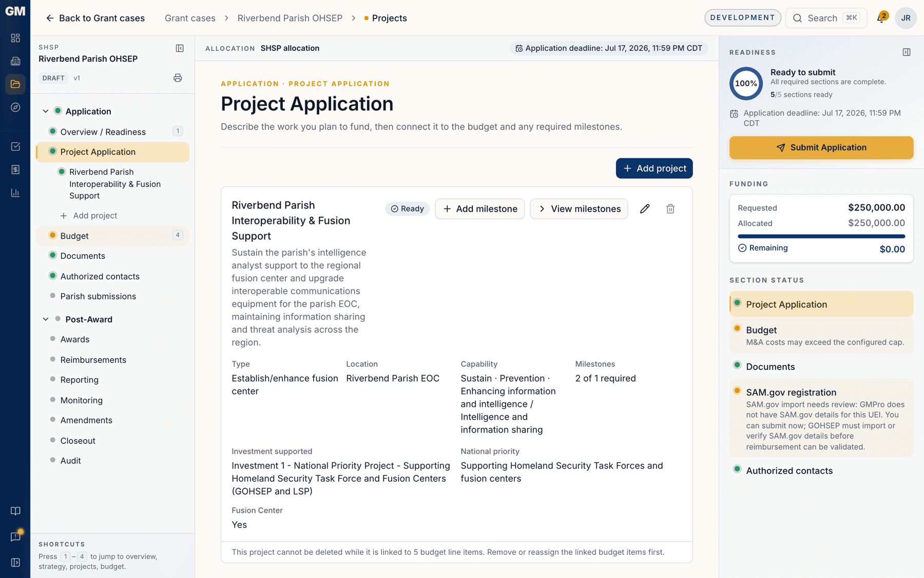Click the calendar icon in the Readiness deadline
Viewport: 924px width, 578px height.
coord(734,114)
